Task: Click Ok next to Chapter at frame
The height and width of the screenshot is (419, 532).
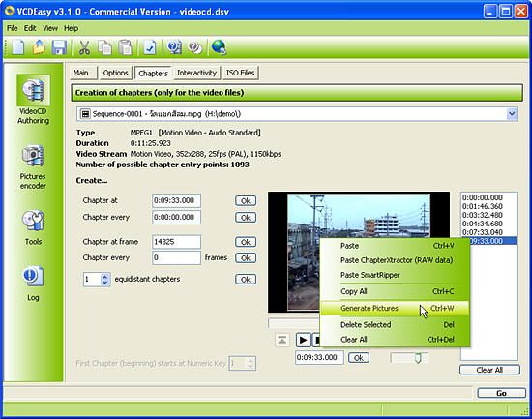Action: point(246,242)
